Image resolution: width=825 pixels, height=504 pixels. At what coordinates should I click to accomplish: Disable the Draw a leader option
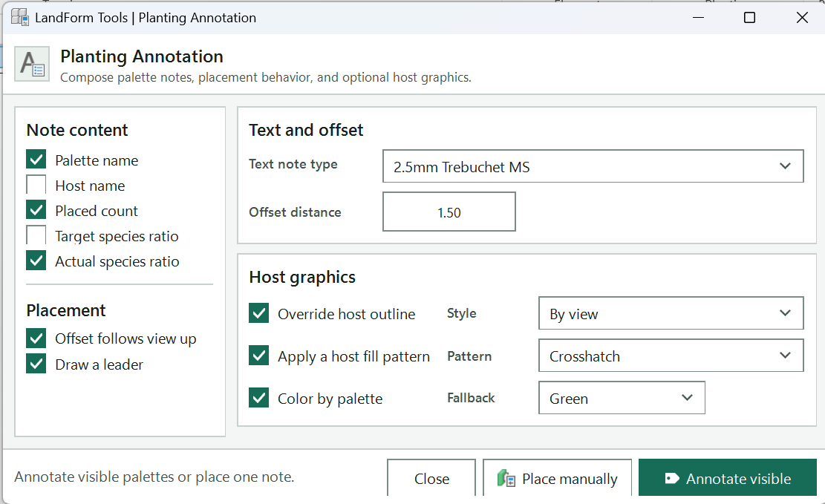point(36,364)
